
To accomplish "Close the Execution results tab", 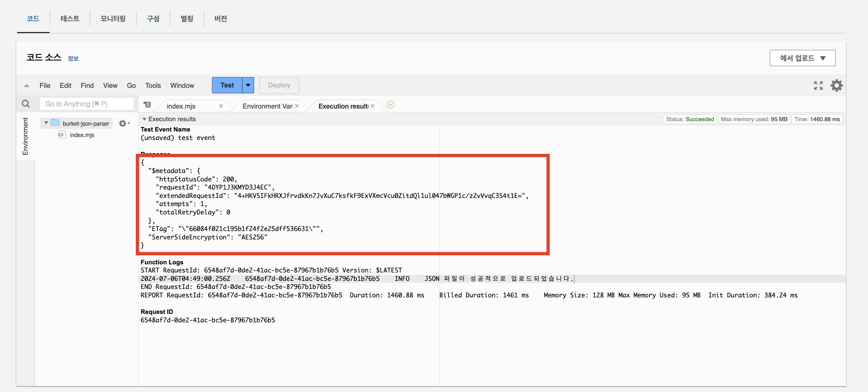I will (372, 106).
